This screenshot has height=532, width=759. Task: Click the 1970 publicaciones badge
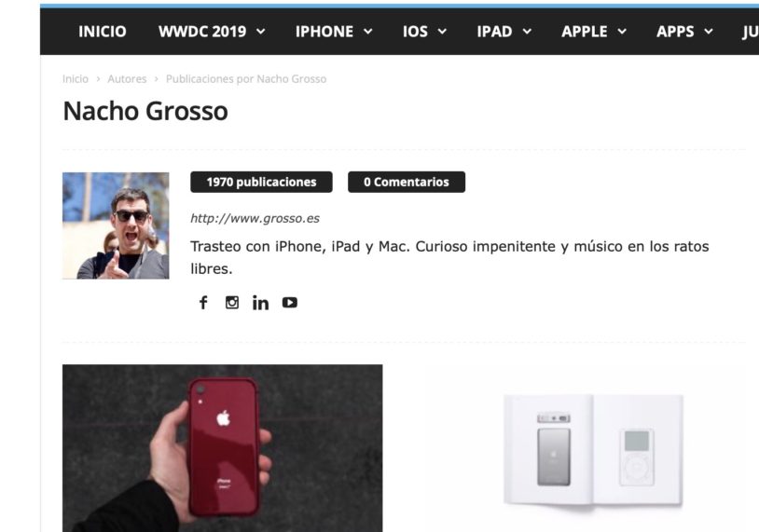click(x=261, y=182)
